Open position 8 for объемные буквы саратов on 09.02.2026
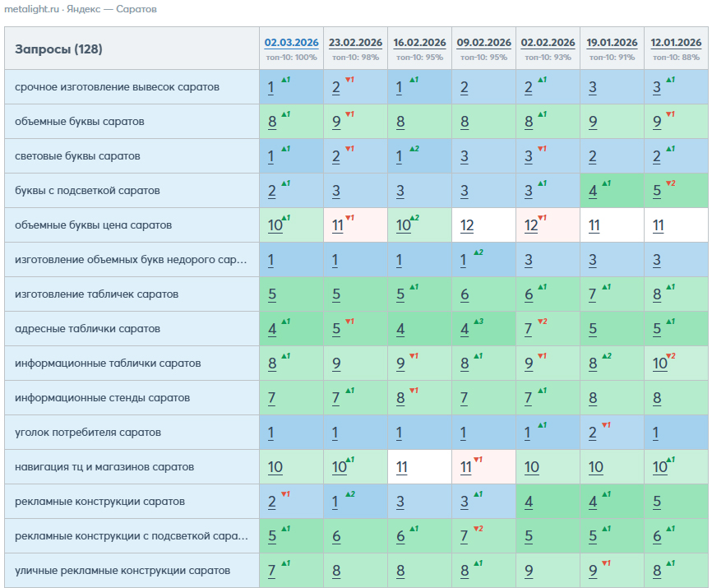The width and height of the screenshot is (712, 588). [465, 122]
